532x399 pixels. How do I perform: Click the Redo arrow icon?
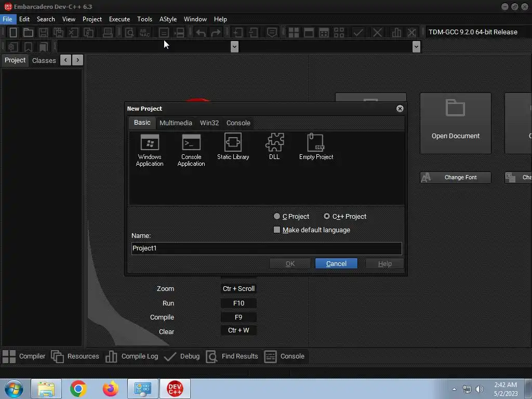point(216,32)
